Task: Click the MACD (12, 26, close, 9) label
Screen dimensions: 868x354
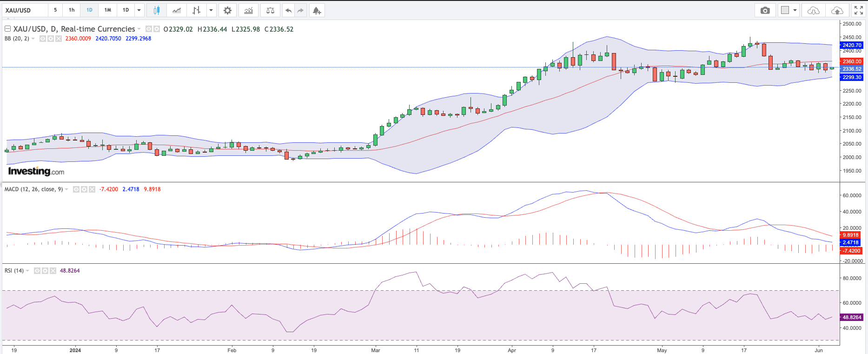Action: 33,189
